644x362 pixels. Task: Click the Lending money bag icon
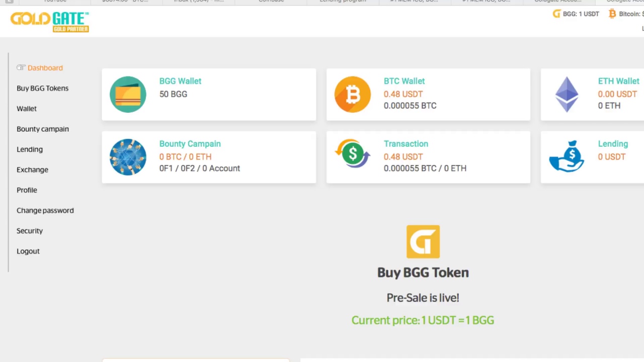[567, 156]
